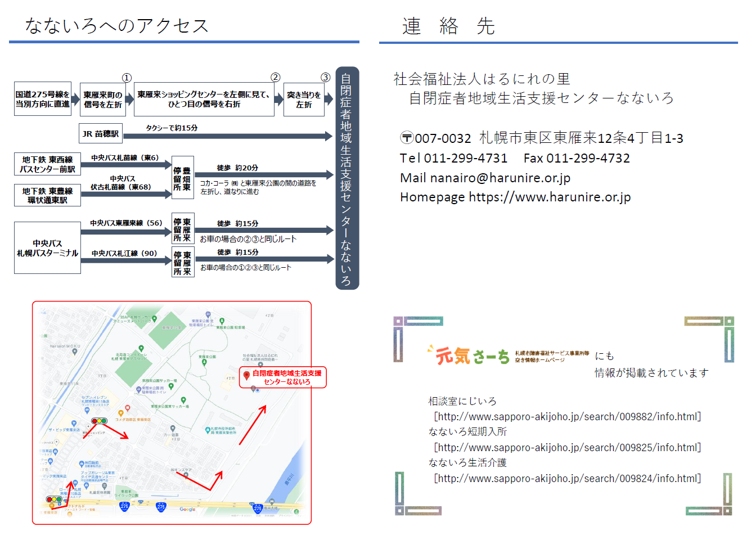Click the lower traffic light beside Route 275
756x540 pixels.
[x=54, y=499]
